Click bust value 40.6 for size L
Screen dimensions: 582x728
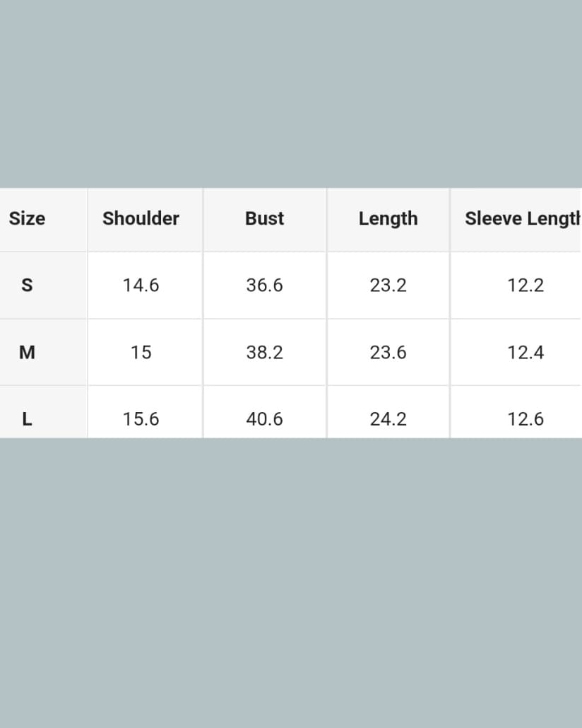[x=264, y=418]
